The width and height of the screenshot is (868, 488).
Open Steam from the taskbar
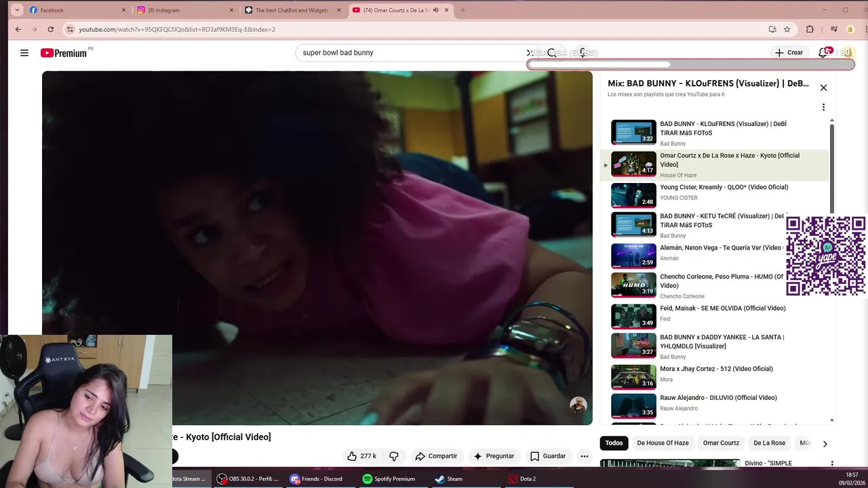tap(449, 479)
